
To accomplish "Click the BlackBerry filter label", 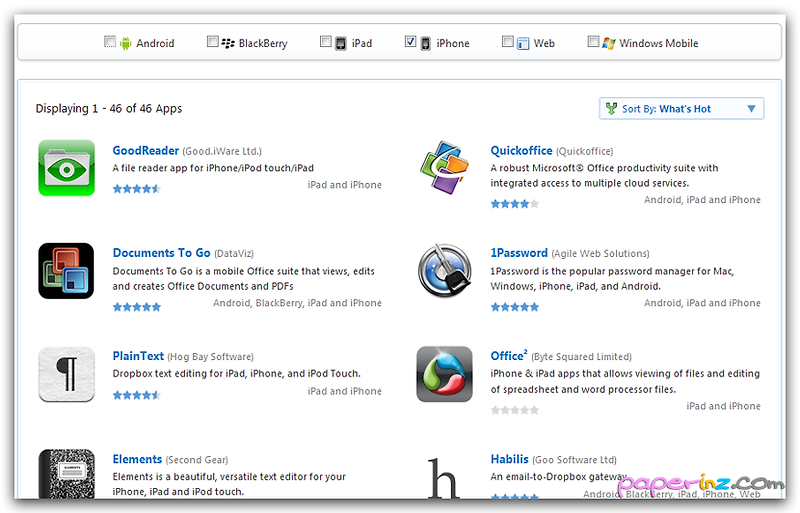I will (x=263, y=43).
